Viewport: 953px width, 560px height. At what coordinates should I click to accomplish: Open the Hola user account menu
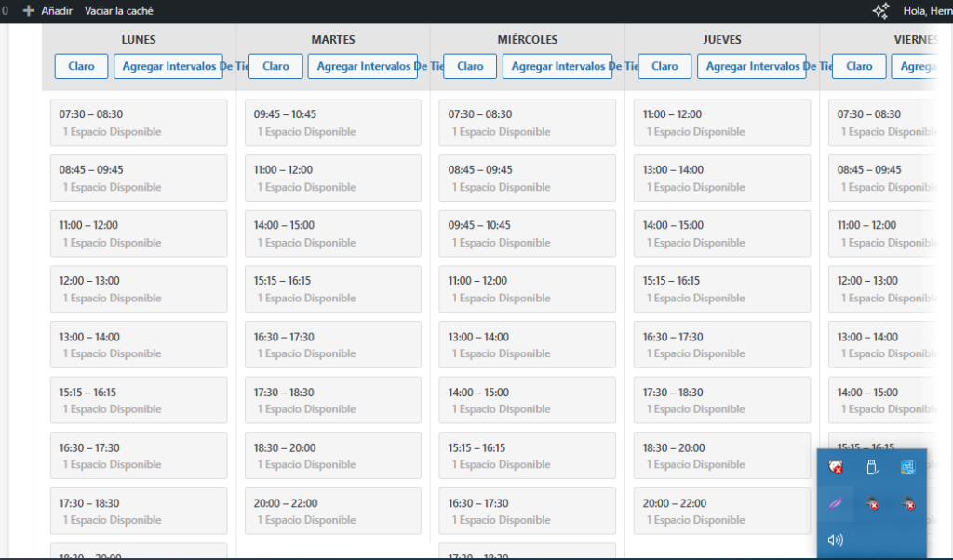point(927,11)
